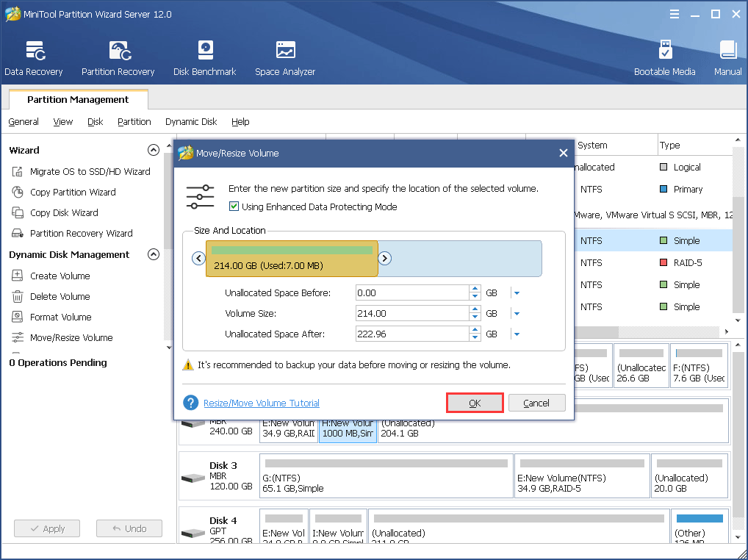Click the Disk 4 drive icon
The width and height of the screenshot is (748, 560).
(x=193, y=533)
